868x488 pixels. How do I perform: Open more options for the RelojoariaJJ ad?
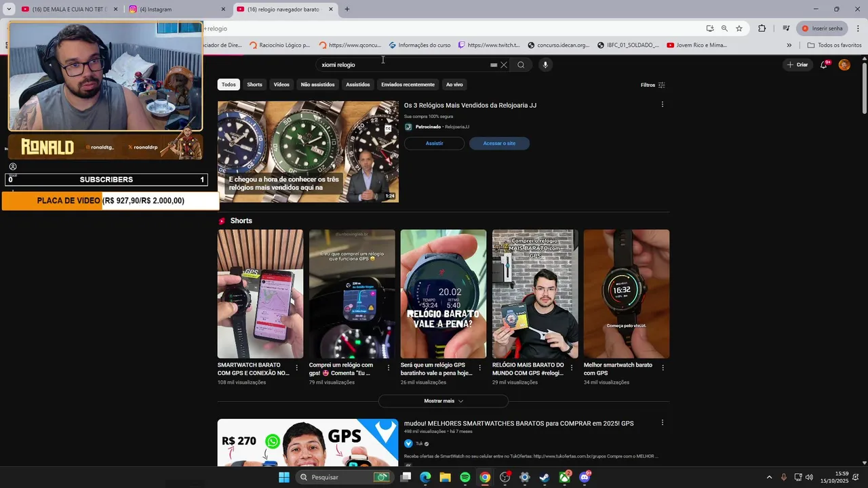click(663, 104)
